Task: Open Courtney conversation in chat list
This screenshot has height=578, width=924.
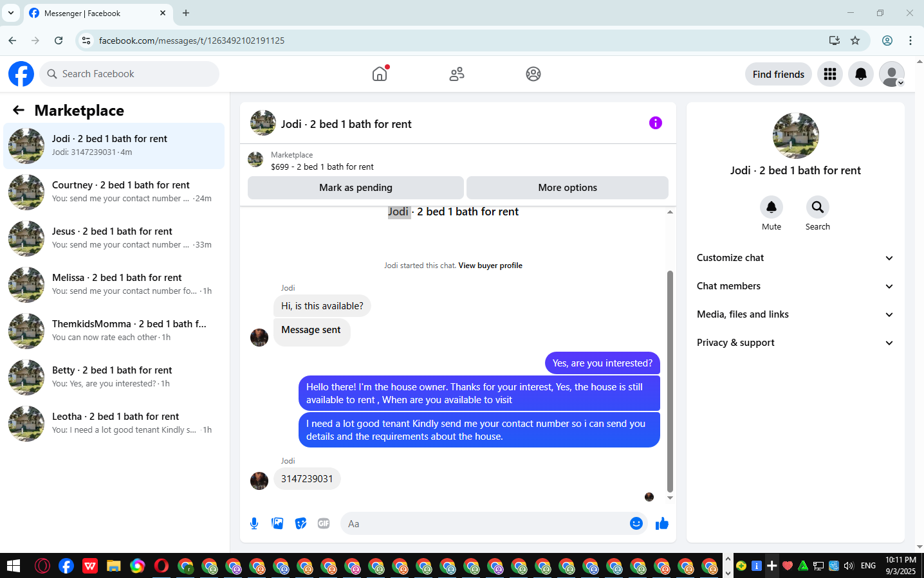Action: (x=114, y=192)
